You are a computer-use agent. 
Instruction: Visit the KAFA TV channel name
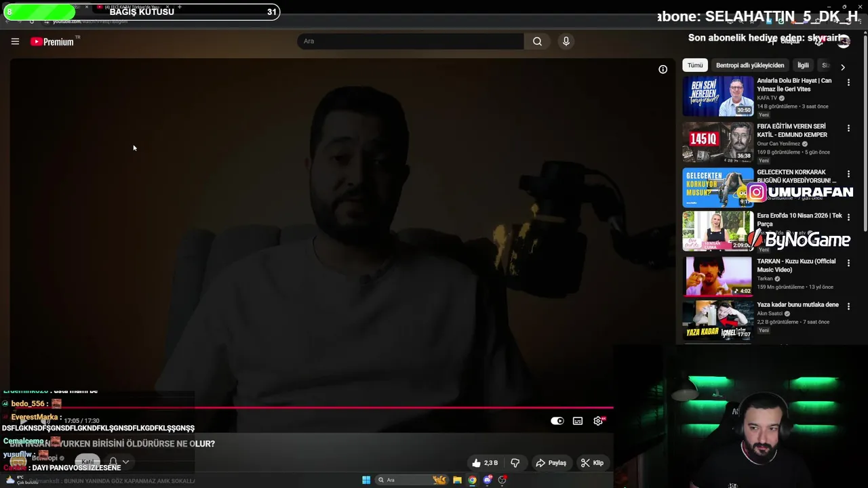pos(767,98)
